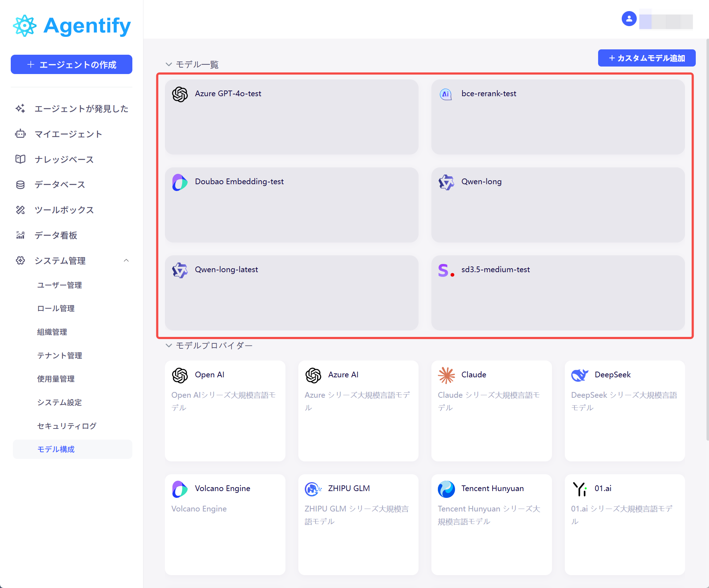Image resolution: width=709 pixels, height=588 pixels.
Task: Click the page vertical scrollbar
Action: point(707,240)
